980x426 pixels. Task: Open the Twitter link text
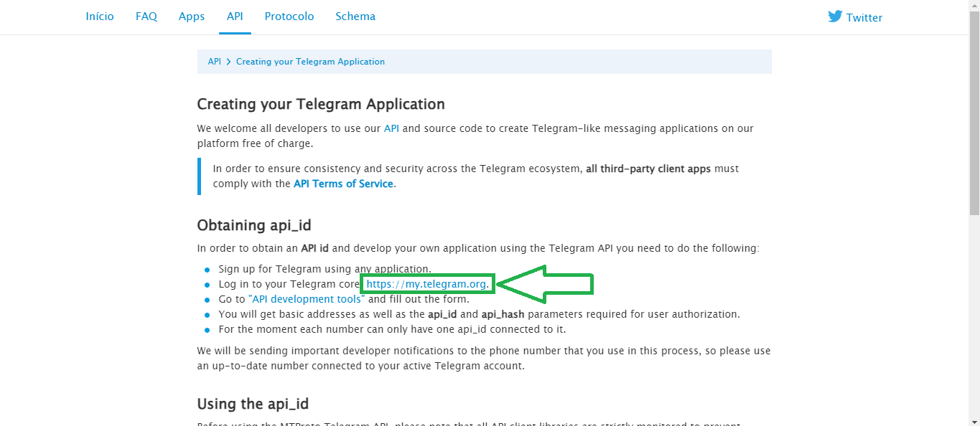864,18
